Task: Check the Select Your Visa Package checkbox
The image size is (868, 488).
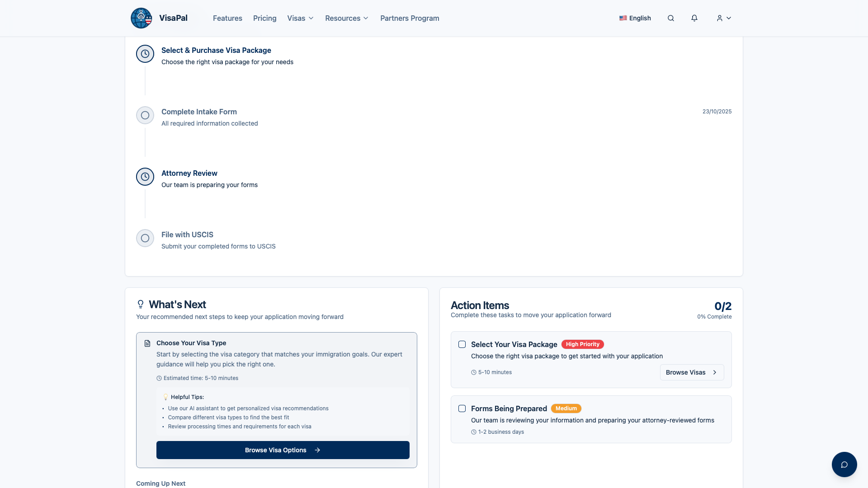Action: (x=462, y=344)
